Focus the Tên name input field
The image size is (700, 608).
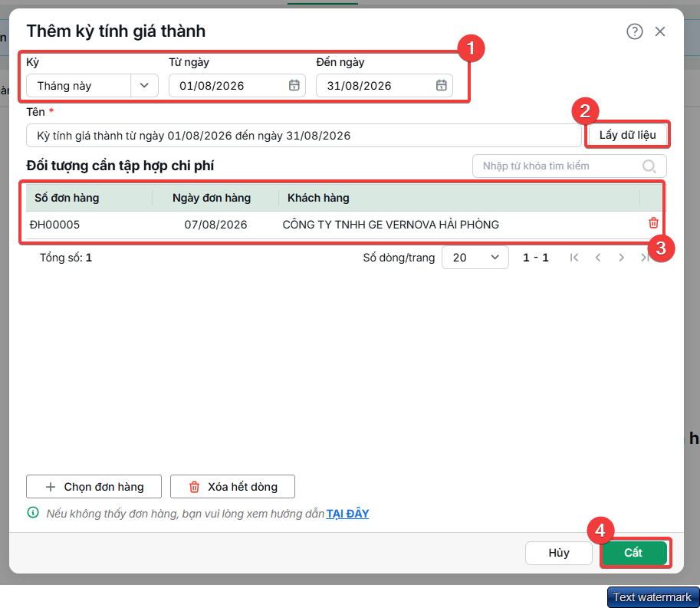click(x=304, y=135)
